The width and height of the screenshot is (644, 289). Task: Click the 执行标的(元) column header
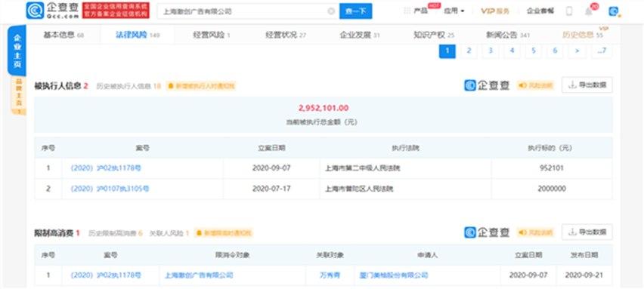552,148
